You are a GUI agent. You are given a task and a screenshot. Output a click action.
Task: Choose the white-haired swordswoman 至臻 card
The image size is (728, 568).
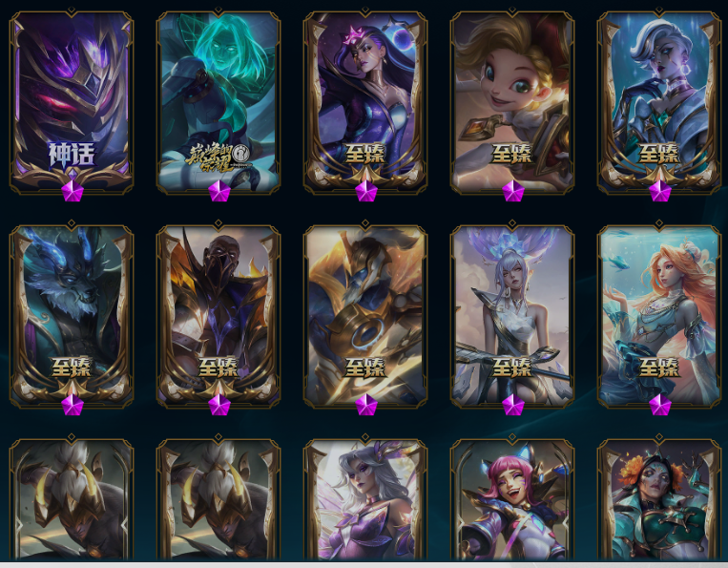[512, 316]
